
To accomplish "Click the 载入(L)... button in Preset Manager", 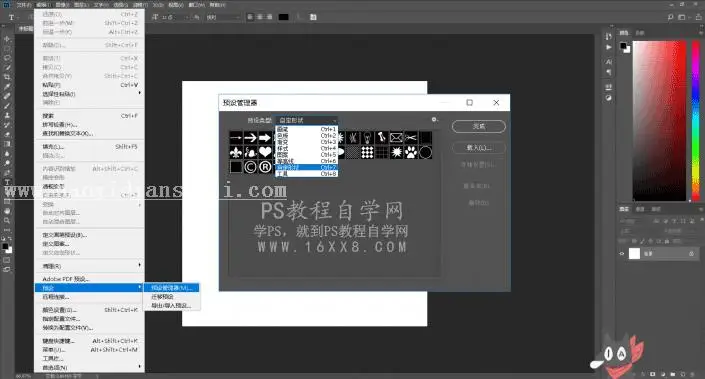I will tap(478, 147).
